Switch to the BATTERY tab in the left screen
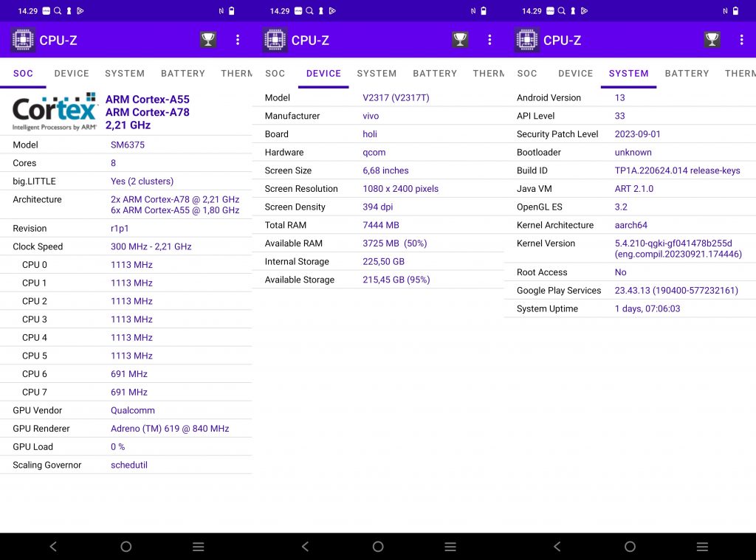 click(183, 73)
